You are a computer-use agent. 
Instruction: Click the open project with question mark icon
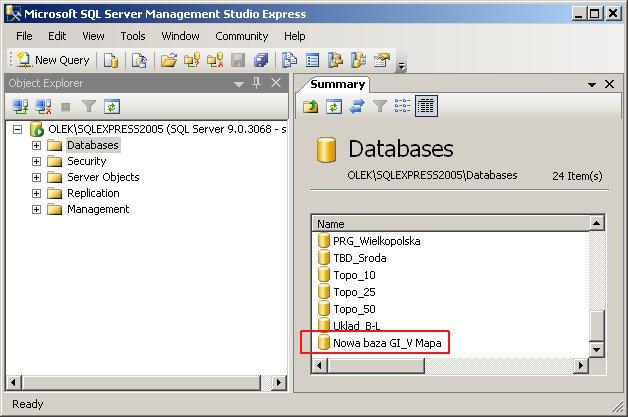192,60
